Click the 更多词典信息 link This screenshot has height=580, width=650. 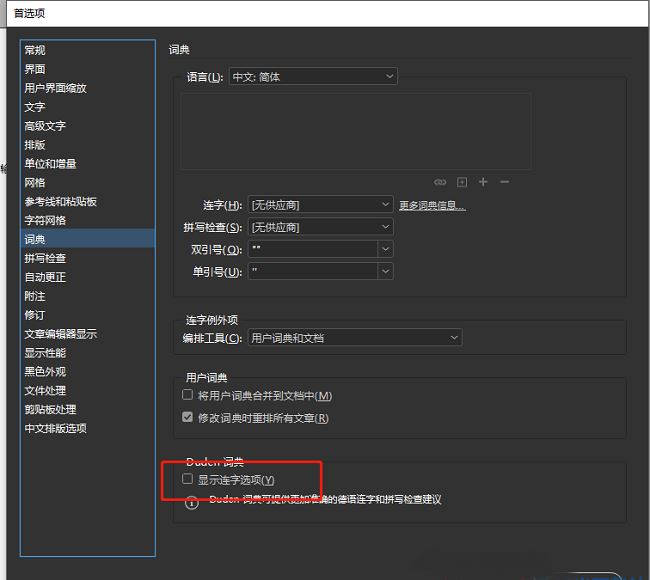[x=432, y=205]
